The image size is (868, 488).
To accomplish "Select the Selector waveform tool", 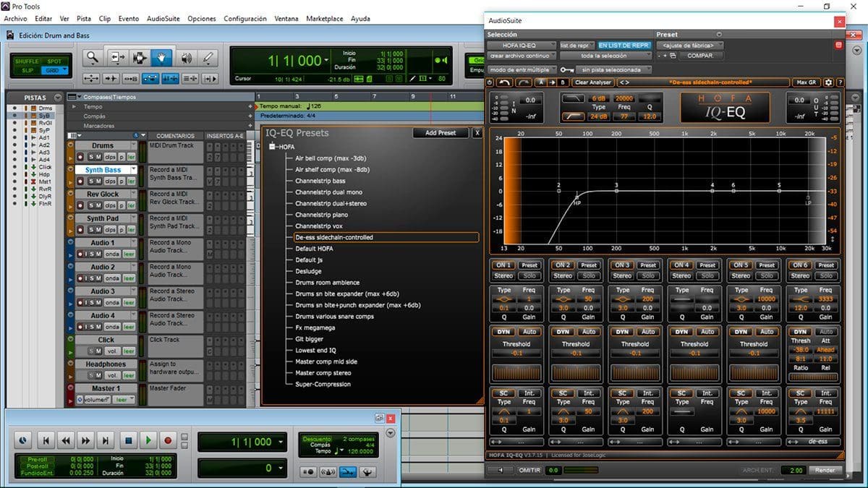I will (139, 59).
